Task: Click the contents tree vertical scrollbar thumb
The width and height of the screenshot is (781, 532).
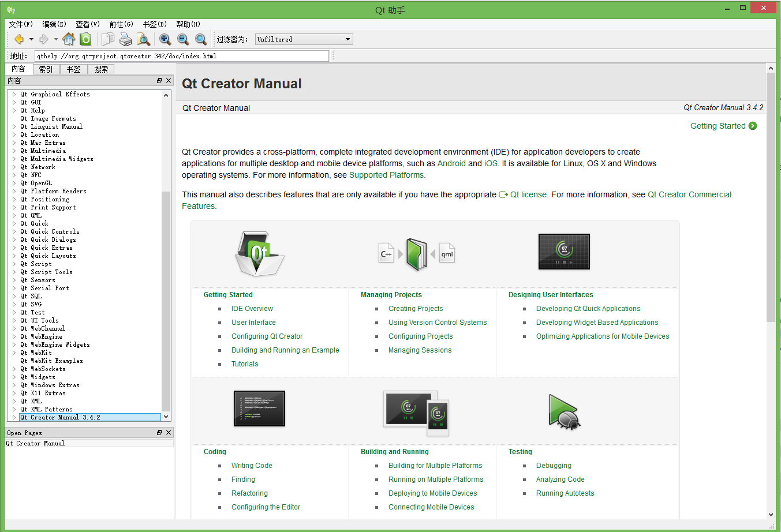Action: [x=166, y=300]
